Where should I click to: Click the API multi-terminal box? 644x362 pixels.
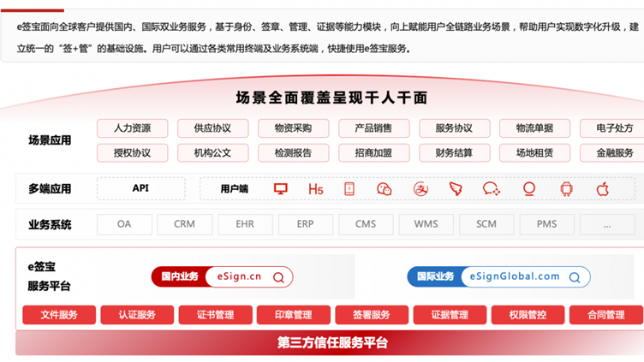pyautogui.click(x=140, y=189)
